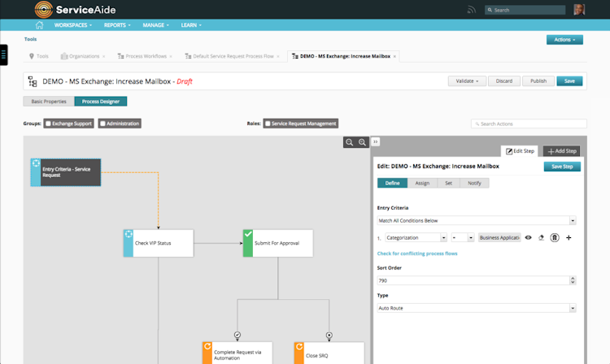Open the Process Designer tab
Screen dimensions: 610x364
click(101, 102)
